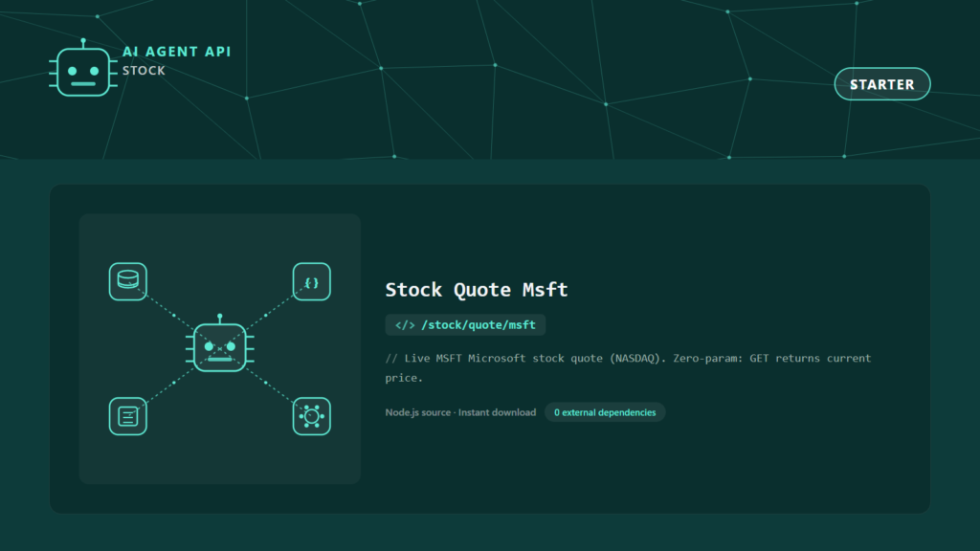
Task: Click the robot logo icon in header
Action: pos(83,68)
